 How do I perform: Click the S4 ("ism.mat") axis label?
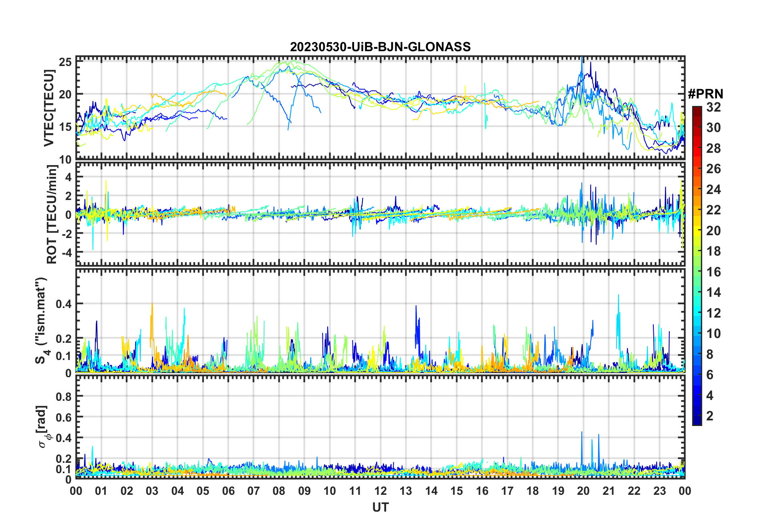coord(41,320)
